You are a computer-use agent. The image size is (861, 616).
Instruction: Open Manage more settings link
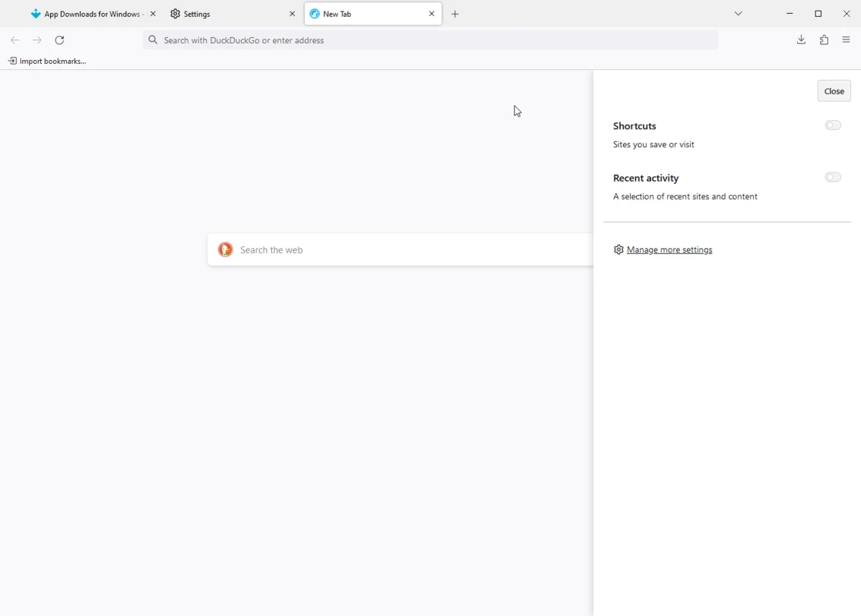click(669, 249)
